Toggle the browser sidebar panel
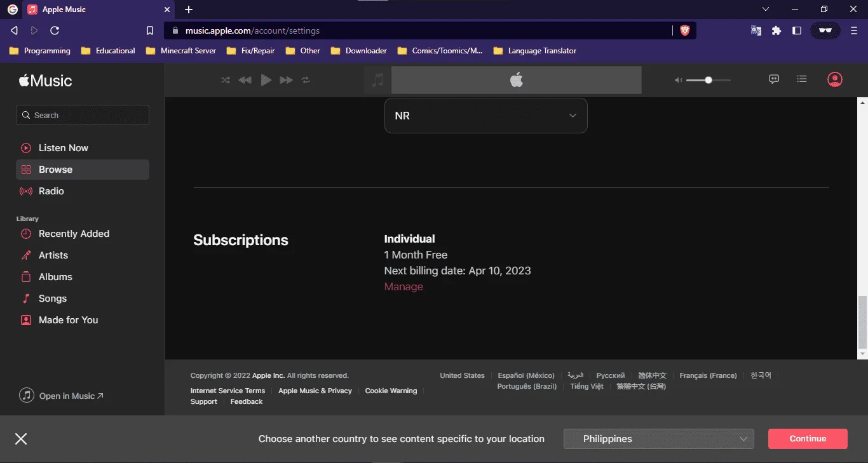 point(797,30)
